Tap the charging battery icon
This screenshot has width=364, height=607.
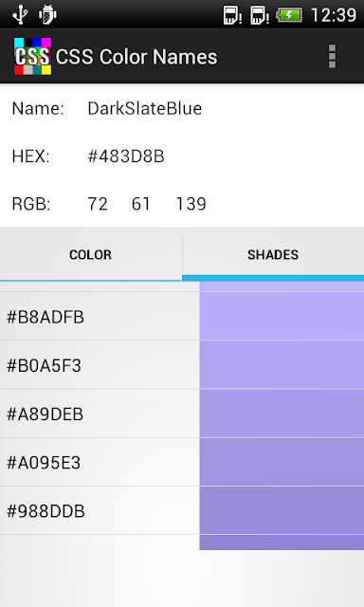pos(289,15)
